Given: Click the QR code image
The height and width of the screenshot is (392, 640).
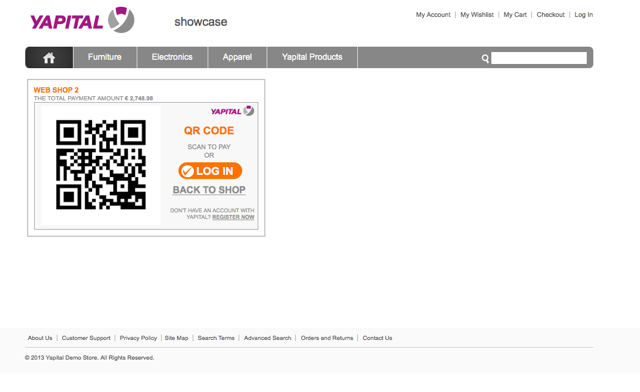Looking at the screenshot, I should pos(101,165).
